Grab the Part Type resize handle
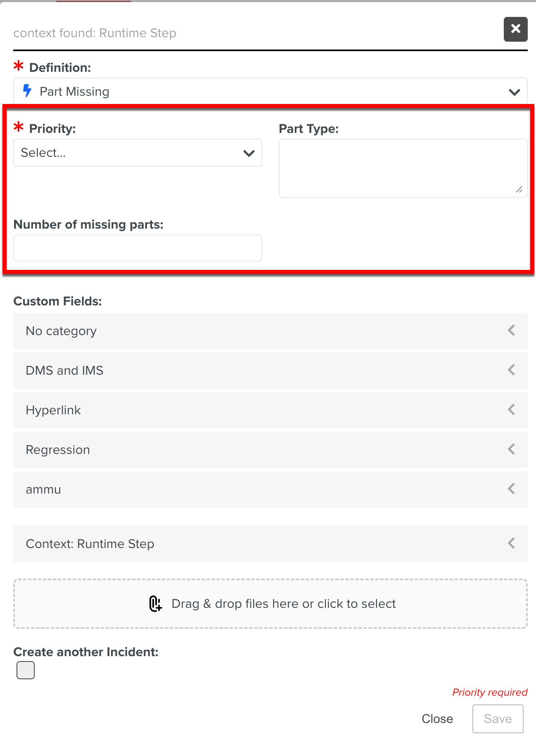This screenshot has width=536, height=756. (x=519, y=190)
